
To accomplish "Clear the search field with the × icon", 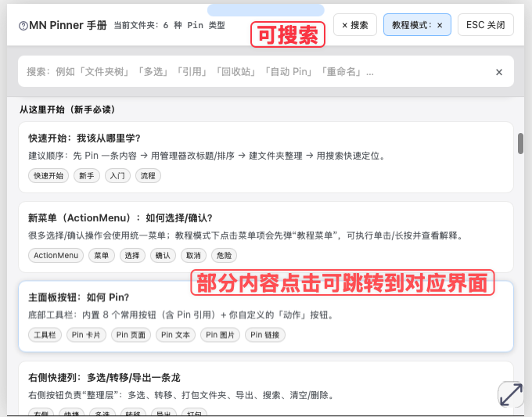I will tap(498, 72).
